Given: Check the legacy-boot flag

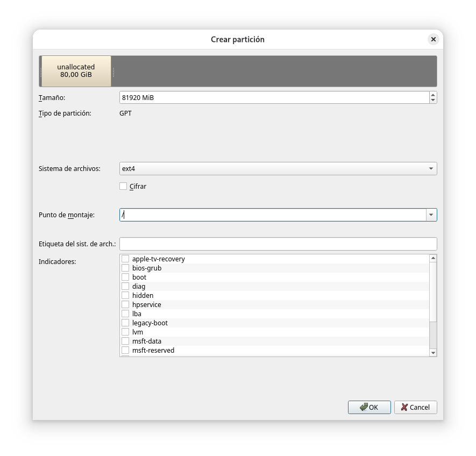Looking at the screenshot, I should 125,323.
